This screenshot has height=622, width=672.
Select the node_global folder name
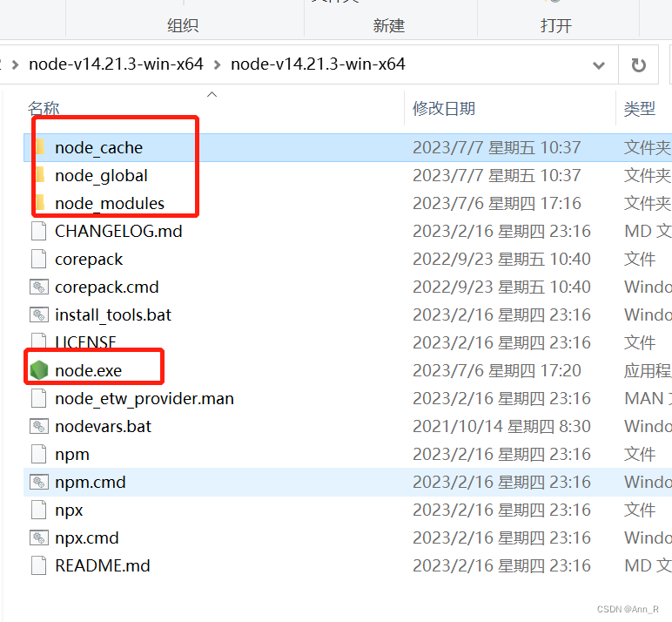pos(102,175)
